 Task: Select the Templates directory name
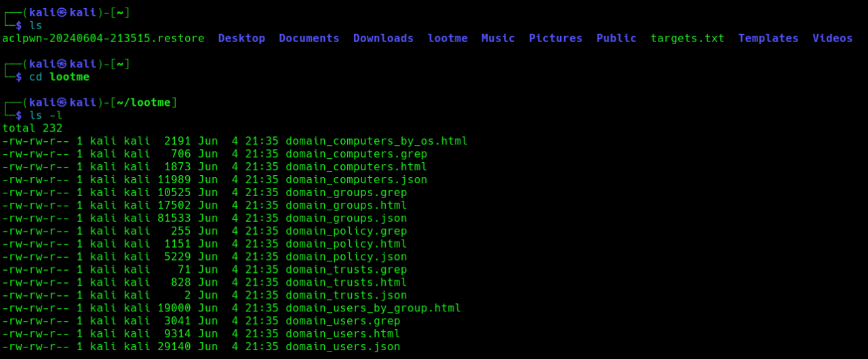tap(768, 38)
